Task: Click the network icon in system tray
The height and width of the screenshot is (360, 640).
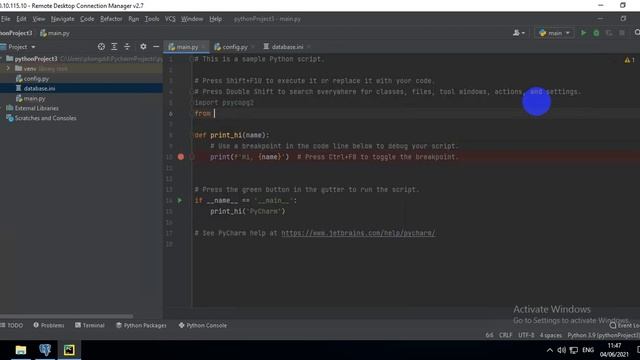Action: click(573, 350)
